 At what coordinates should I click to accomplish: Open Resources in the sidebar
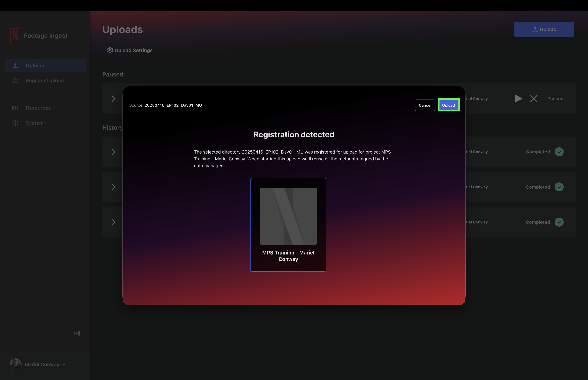[x=45, y=108]
